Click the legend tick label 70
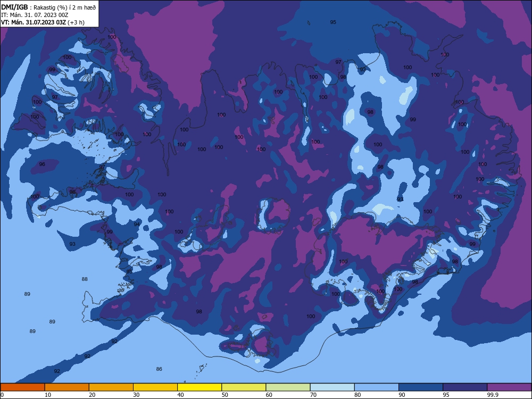 tap(313, 395)
